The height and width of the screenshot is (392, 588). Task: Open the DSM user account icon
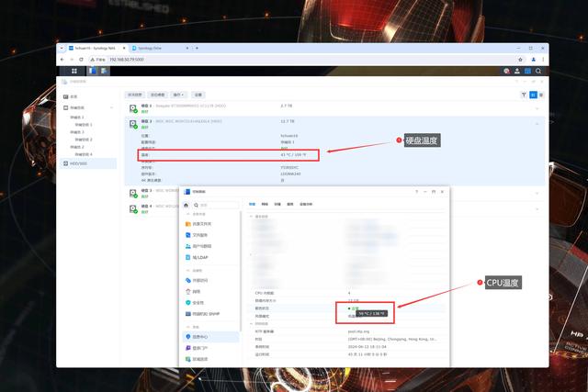pos(517,71)
